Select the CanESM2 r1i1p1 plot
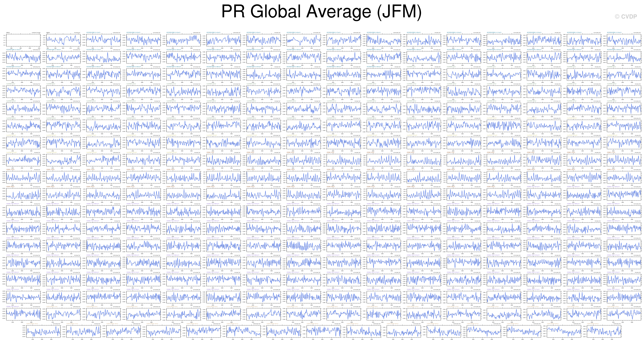 424,75
